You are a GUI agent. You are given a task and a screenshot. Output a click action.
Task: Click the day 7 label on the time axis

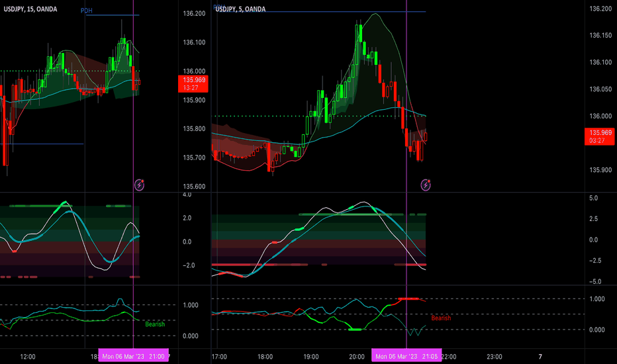540,357
